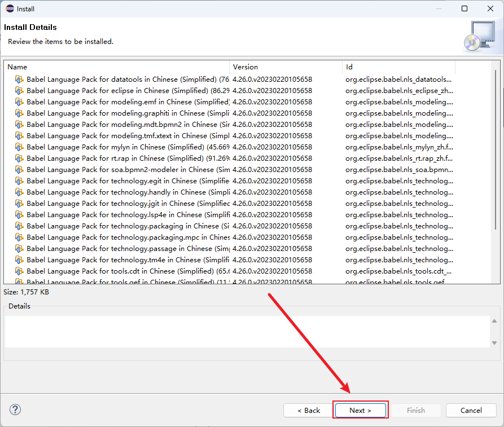Click the modeling.mdt.bpmn2 pack icon
The width and height of the screenshot is (504, 427).
(x=19, y=124)
